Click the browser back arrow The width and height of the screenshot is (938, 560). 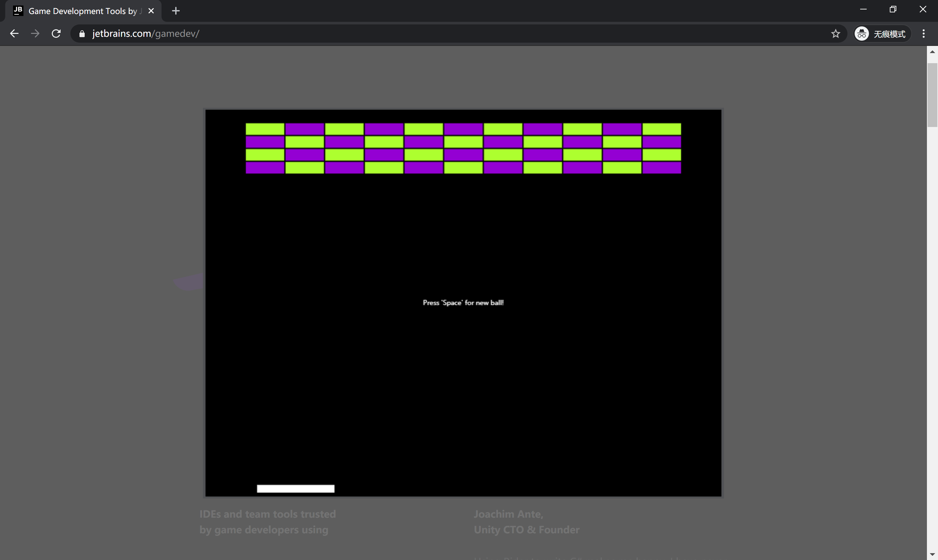tap(14, 34)
